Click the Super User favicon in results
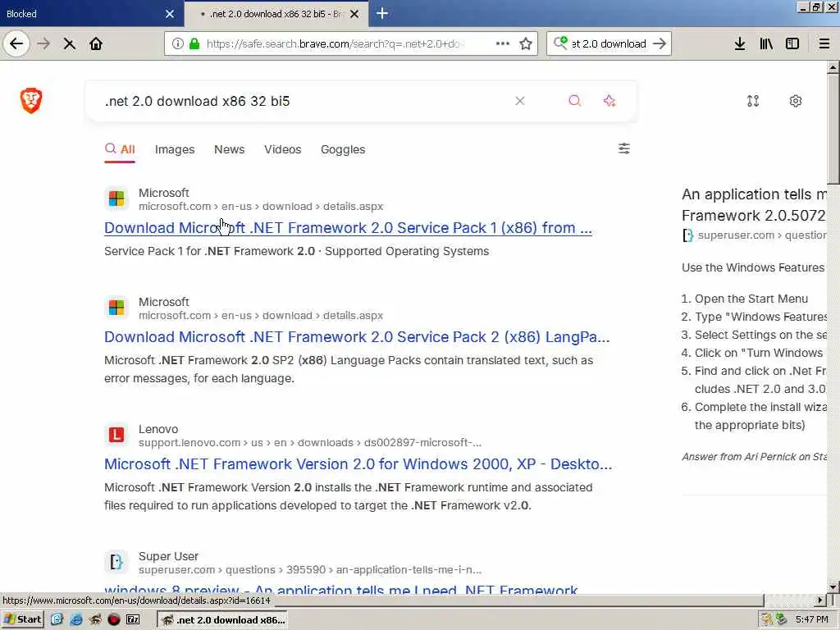The image size is (840, 630). coord(116,562)
